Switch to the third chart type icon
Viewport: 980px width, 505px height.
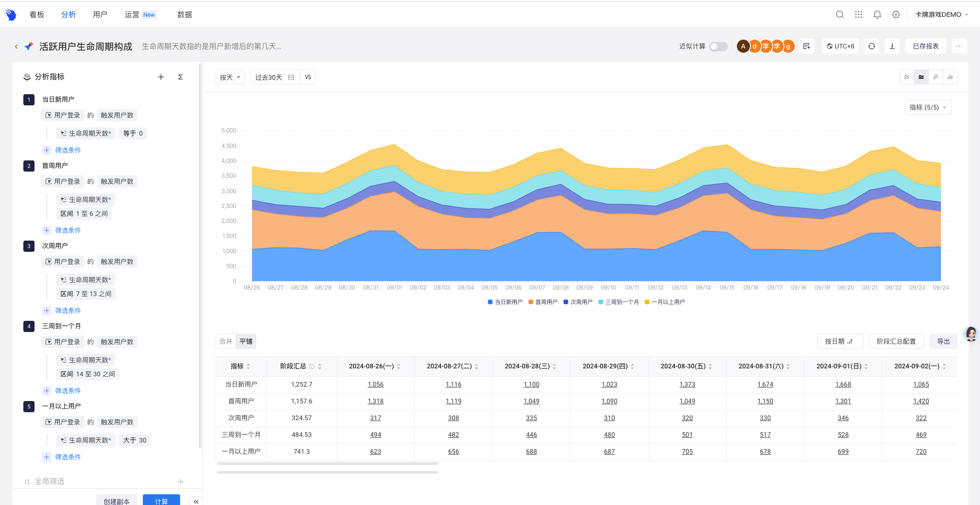tap(936, 77)
